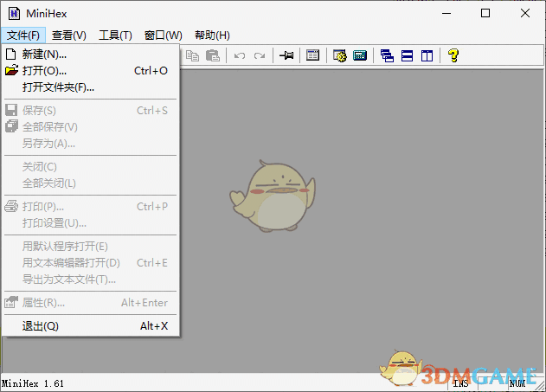
Task: Click MiniHex 1.61 status bar text
Action: click(33, 383)
